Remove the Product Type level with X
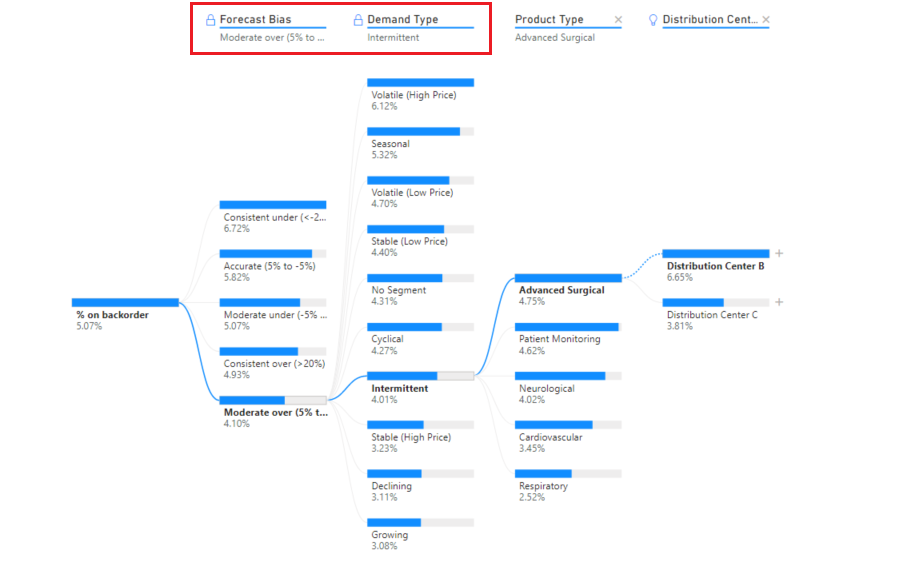 point(618,20)
